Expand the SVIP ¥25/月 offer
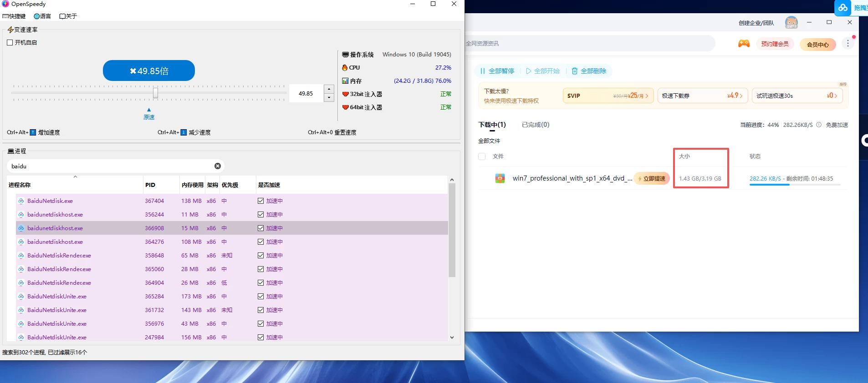The width and height of the screenshot is (868, 383). [608, 96]
